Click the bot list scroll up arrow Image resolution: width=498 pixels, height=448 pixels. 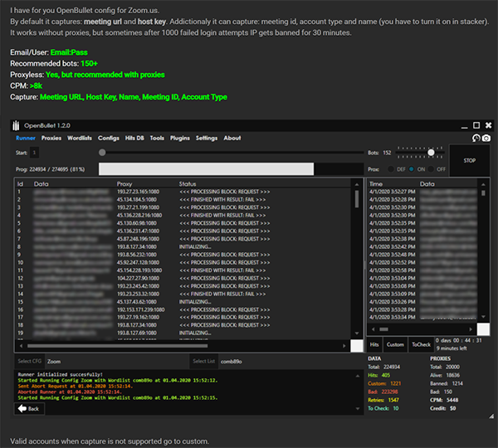point(357,184)
